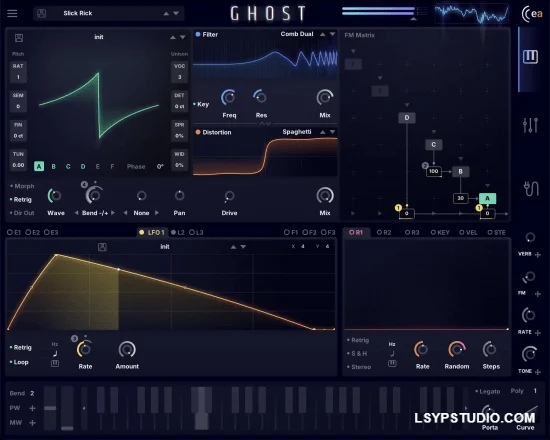Screen dimensions: 550x440
Task: Click the distortion Drive knob
Action: pyautogui.click(x=229, y=196)
